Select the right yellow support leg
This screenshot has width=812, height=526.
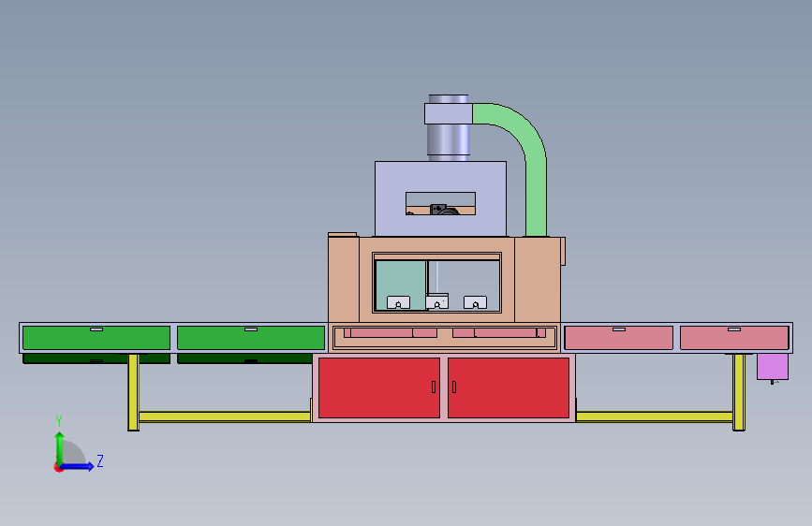point(739,392)
